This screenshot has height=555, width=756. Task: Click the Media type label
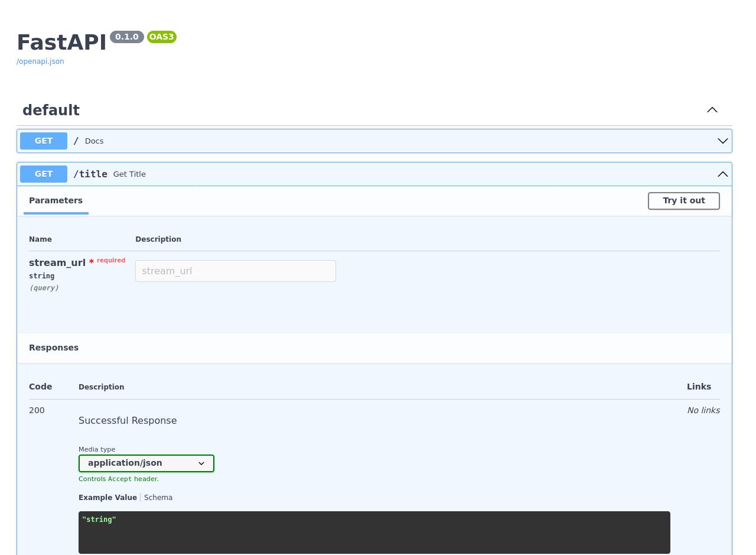97,449
